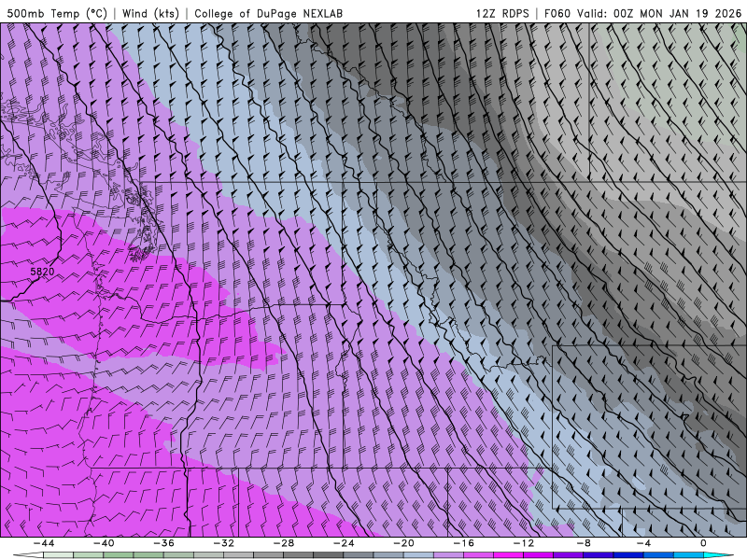Click the -28 colorbar tick label

[284, 543]
